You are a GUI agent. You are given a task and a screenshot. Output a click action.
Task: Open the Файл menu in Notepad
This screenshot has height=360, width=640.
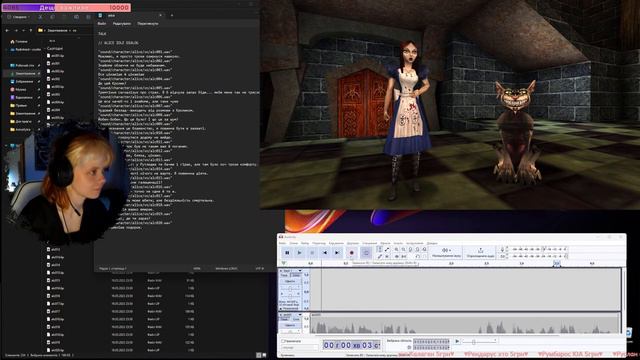point(102,24)
